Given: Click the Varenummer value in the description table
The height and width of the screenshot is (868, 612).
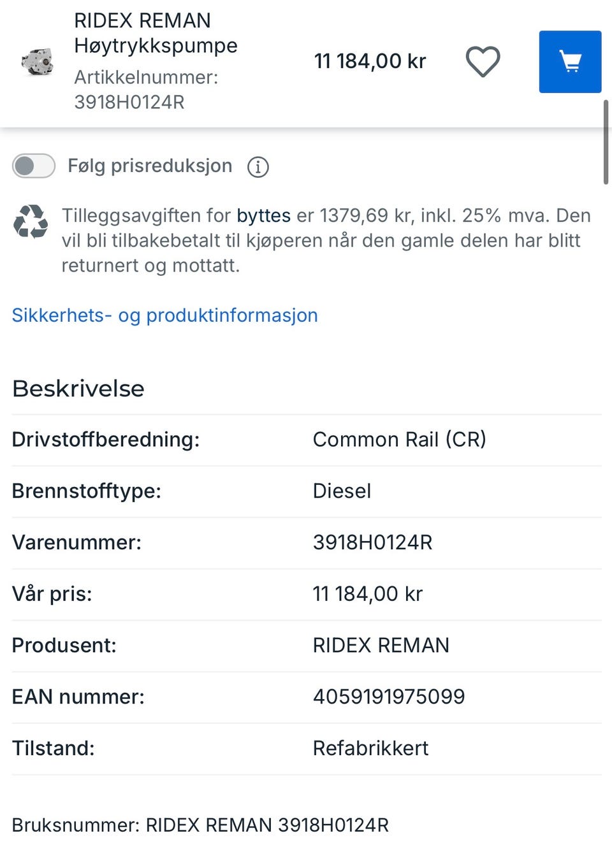Looking at the screenshot, I should (372, 542).
